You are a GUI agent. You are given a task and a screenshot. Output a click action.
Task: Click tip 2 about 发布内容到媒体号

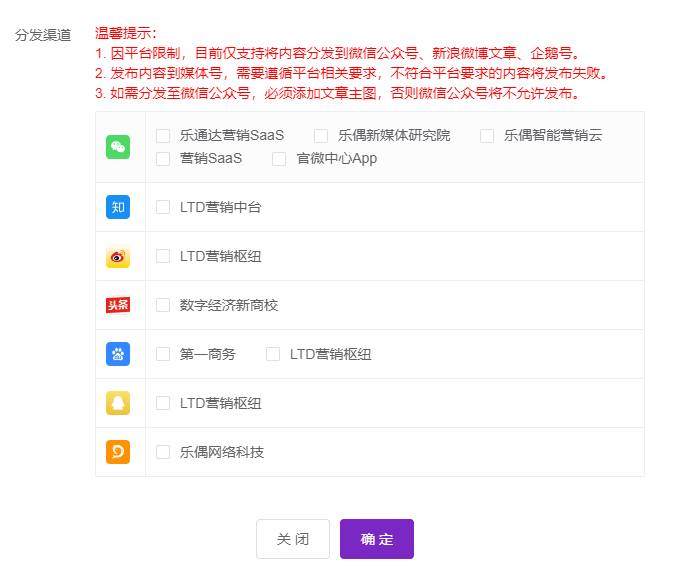351,73
